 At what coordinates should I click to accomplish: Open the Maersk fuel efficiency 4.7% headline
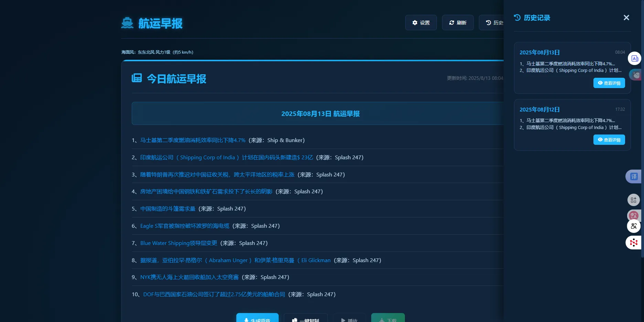193,140
